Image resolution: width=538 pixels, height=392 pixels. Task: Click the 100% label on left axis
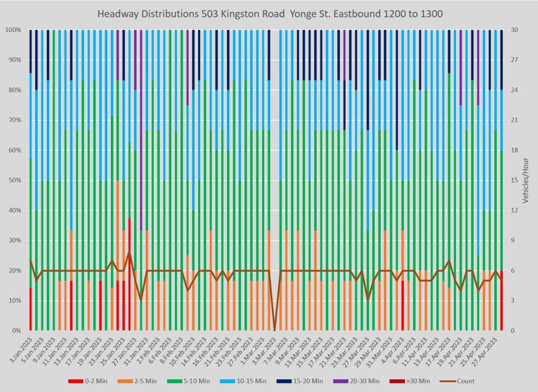[x=13, y=30]
